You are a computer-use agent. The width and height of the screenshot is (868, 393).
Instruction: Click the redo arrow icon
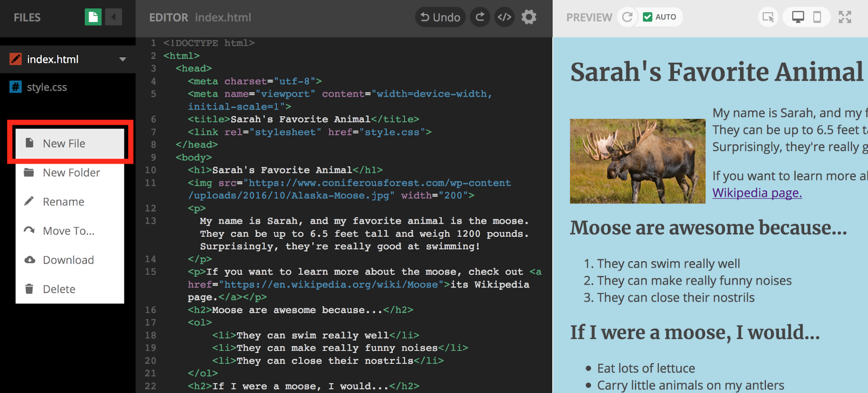[480, 17]
